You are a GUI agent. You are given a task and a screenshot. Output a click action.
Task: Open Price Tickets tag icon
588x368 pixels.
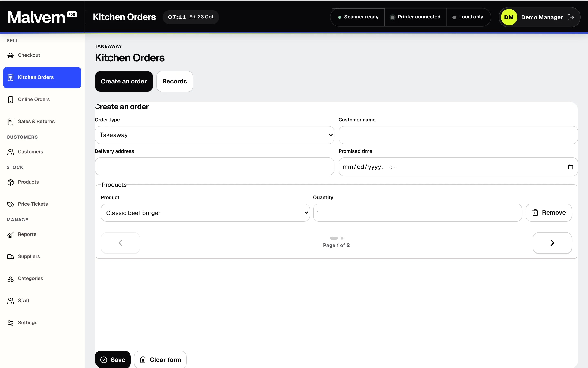click(10, 204)
